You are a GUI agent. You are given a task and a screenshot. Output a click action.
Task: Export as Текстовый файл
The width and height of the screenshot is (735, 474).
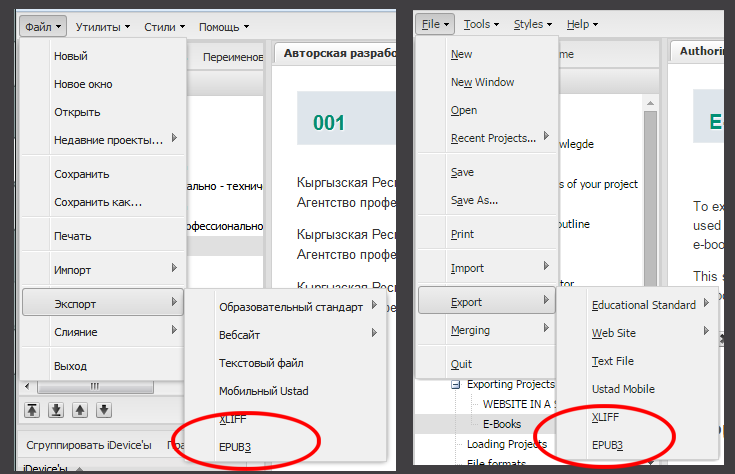tap(286, 363)
